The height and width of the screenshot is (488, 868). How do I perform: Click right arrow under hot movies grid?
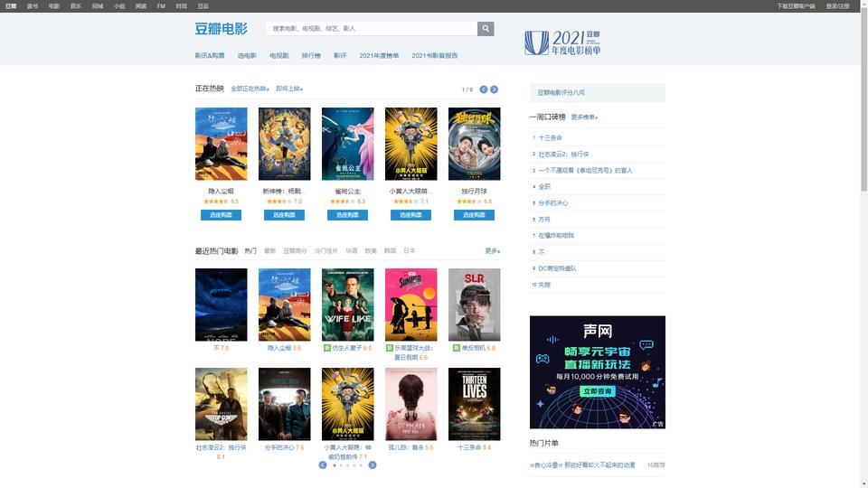[x=373, y=465]
